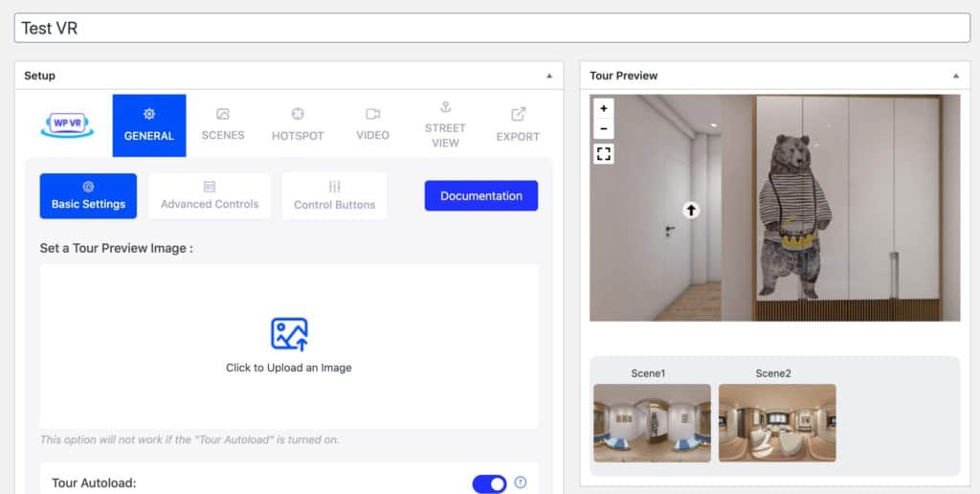Click the arrow hotspot in preview

691,211
